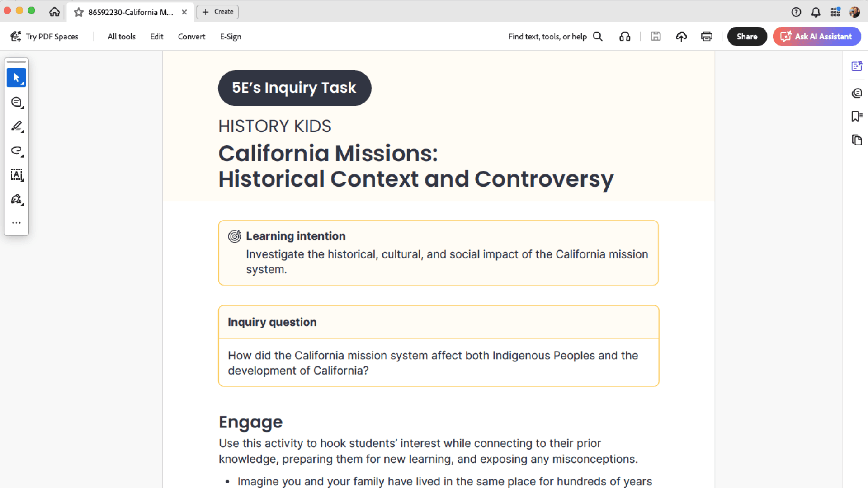Viewport: 868px width, 488px height.
Task: Open the page thumbnails panel
Action: 857,140
